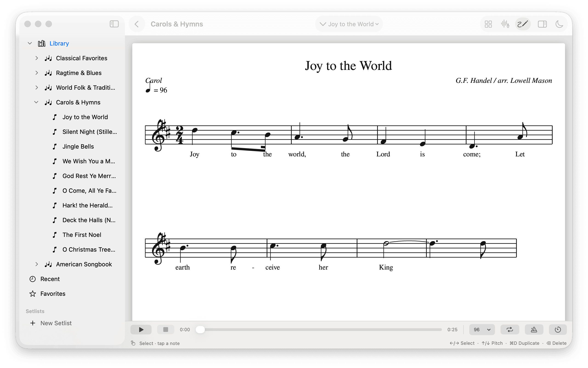
Task: Toggle the metronome icon
Action: tap(534, 329)
